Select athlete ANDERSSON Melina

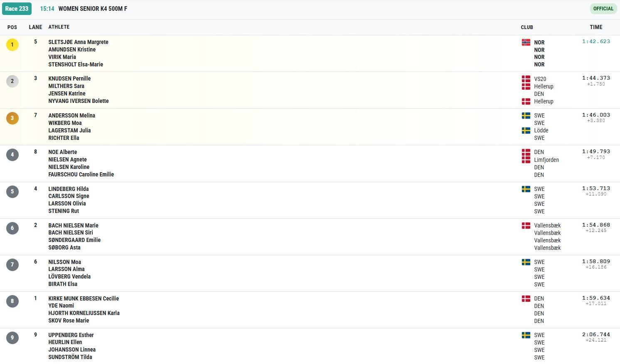(x=71, y=115)
